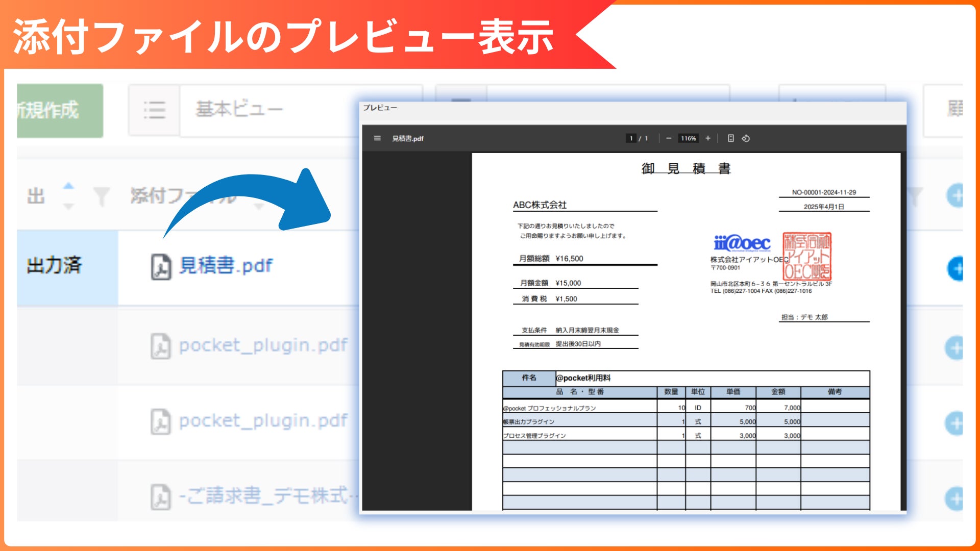Rotate the PDF counterclockwise

[x=746, y=138]
